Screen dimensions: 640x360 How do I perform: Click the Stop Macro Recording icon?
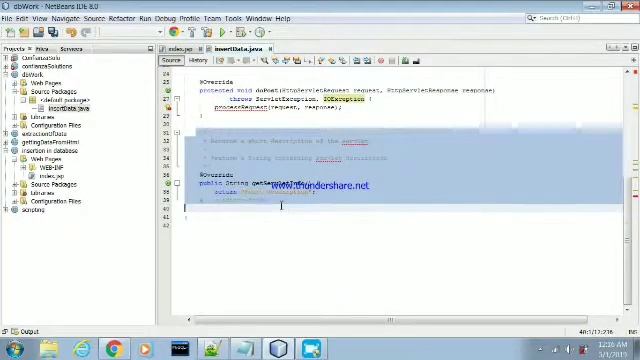tap(392, 61)
